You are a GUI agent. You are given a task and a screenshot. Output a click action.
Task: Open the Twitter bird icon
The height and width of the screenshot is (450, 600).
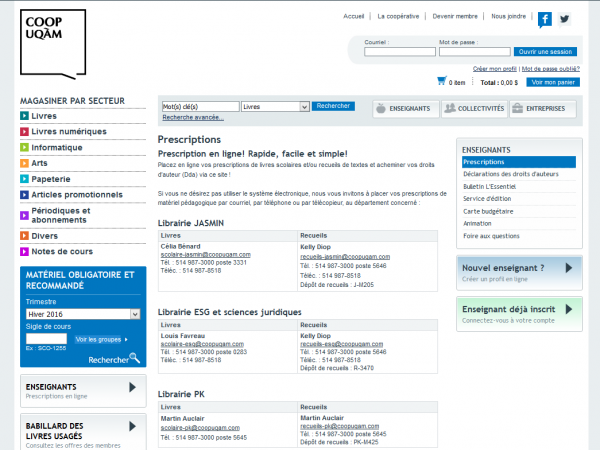564,19
